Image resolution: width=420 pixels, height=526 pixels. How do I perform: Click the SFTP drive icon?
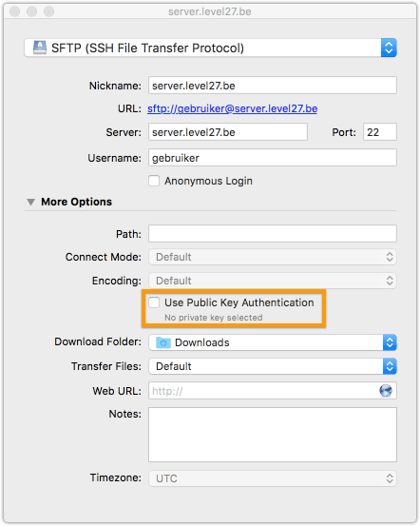(x=40, y=48)
